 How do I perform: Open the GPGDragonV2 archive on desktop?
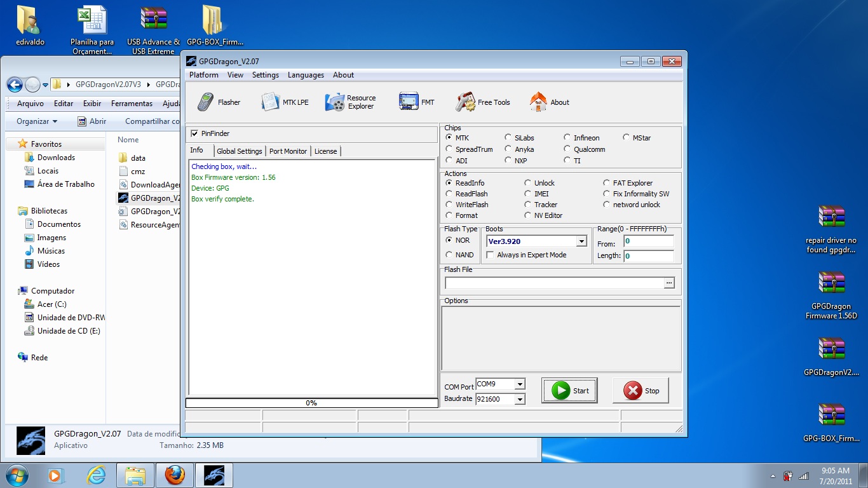(x=831, y=356)
